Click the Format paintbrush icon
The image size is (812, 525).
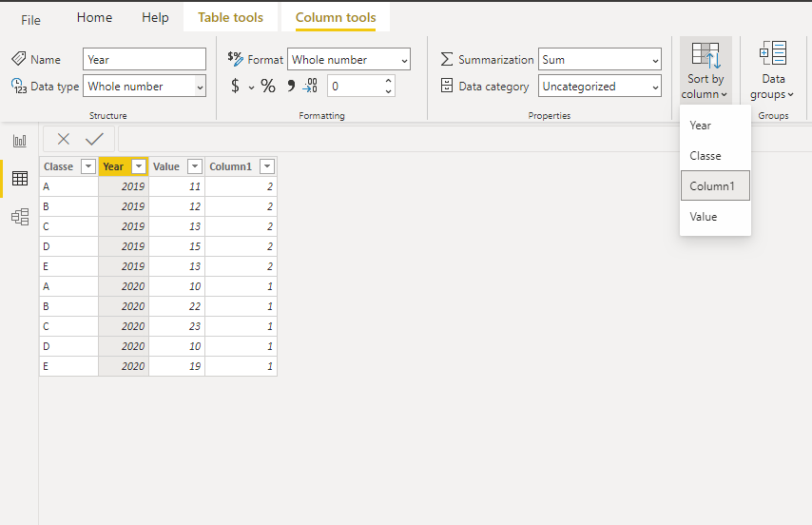click(235, 59)
